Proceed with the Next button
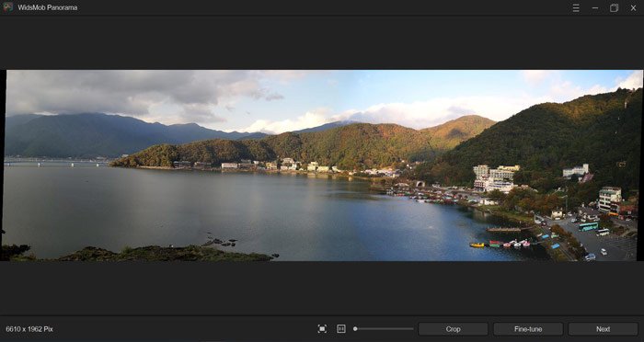 603,329
